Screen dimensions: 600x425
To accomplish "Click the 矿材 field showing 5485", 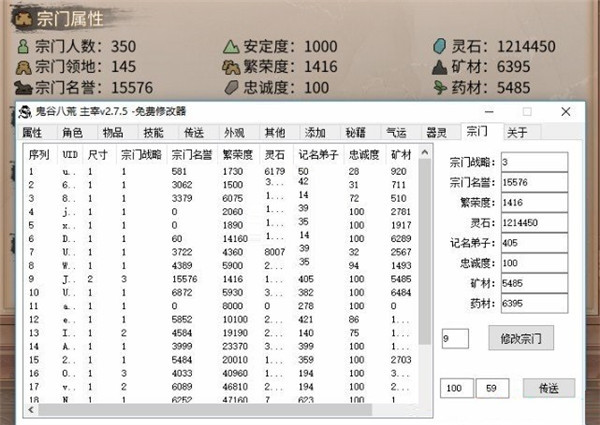I will [534, 283].
